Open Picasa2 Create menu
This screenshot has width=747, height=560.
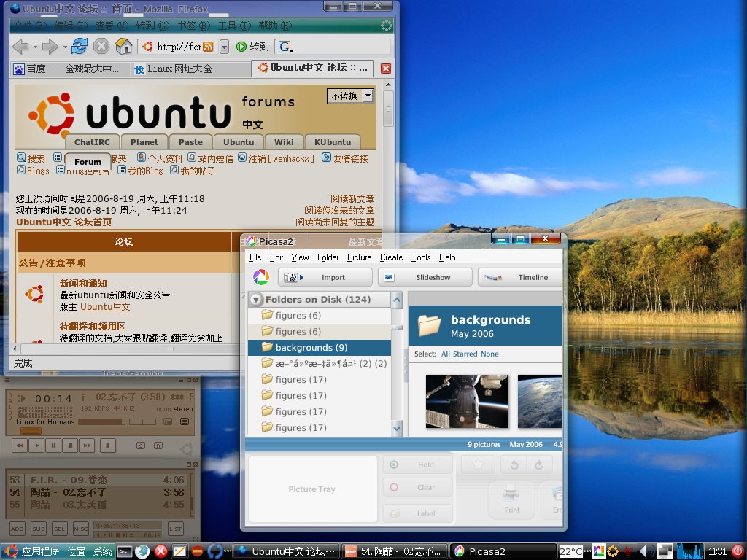click(x=392, y=257)
